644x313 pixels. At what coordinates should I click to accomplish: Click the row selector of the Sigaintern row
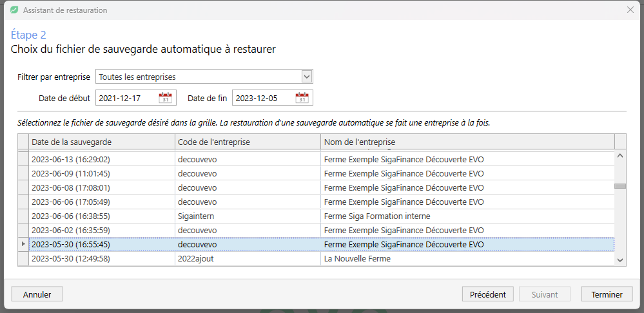click(23, 216)
